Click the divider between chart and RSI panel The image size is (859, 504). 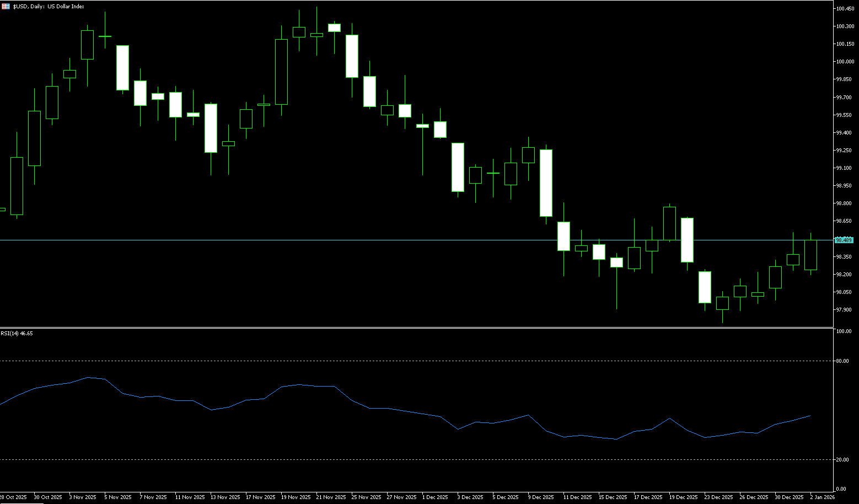coord(414,328)
